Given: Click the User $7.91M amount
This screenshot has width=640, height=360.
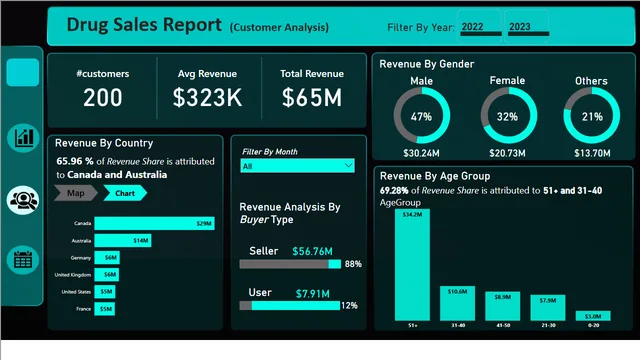Looking at the screenshot, I should (x=313, y=293).
